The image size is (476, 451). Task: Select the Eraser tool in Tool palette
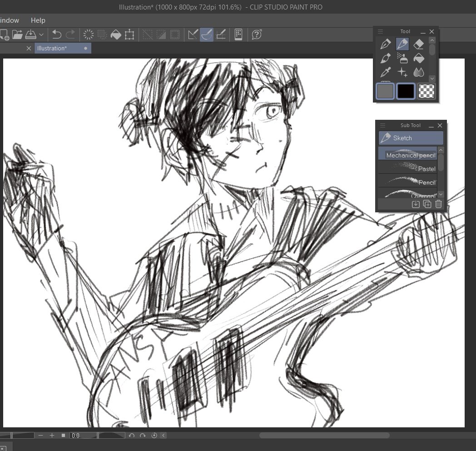pos(419,44)
